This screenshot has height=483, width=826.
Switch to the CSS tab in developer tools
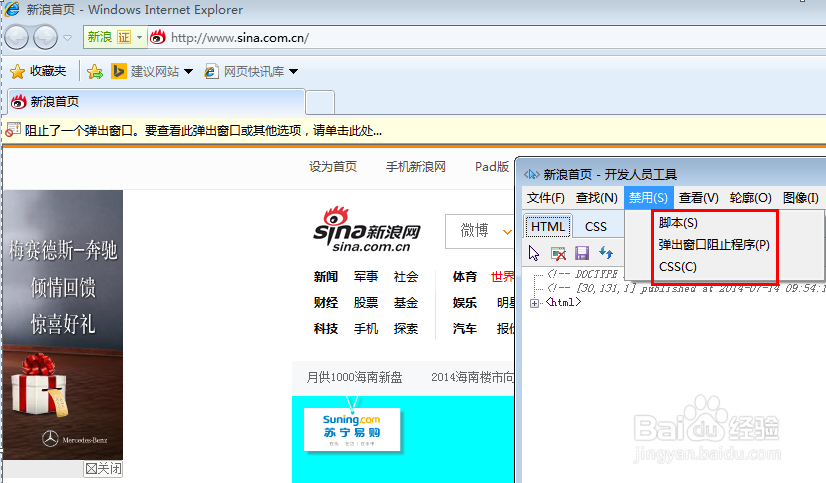coord(596,226)
